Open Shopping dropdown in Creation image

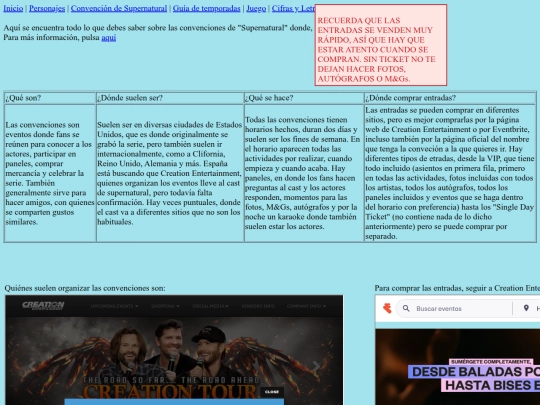(165, 306)
